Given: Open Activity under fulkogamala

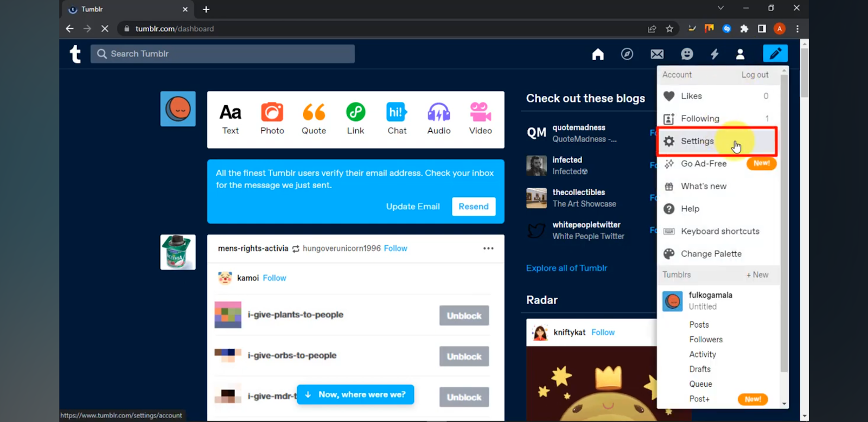Looking at the screenshot, I should pyautogui.click(x=703, y=354).
